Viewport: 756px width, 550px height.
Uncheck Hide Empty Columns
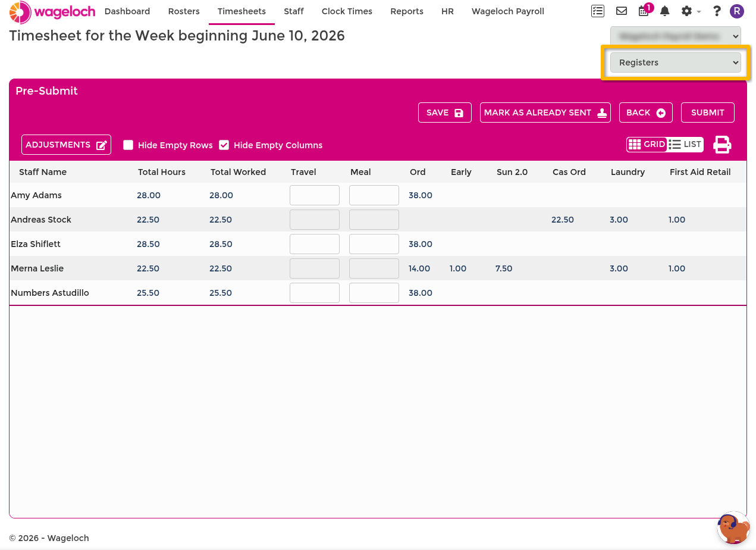[224, 145]
